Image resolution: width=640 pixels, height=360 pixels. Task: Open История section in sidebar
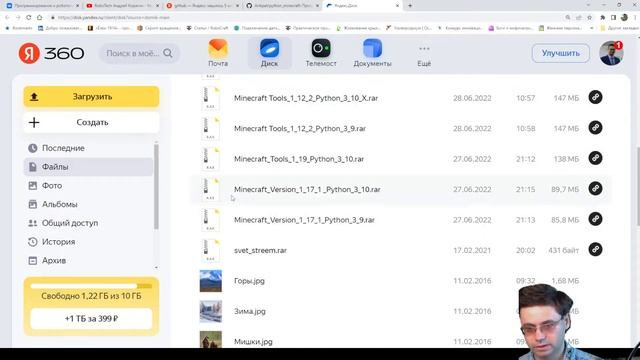point(88,242)
